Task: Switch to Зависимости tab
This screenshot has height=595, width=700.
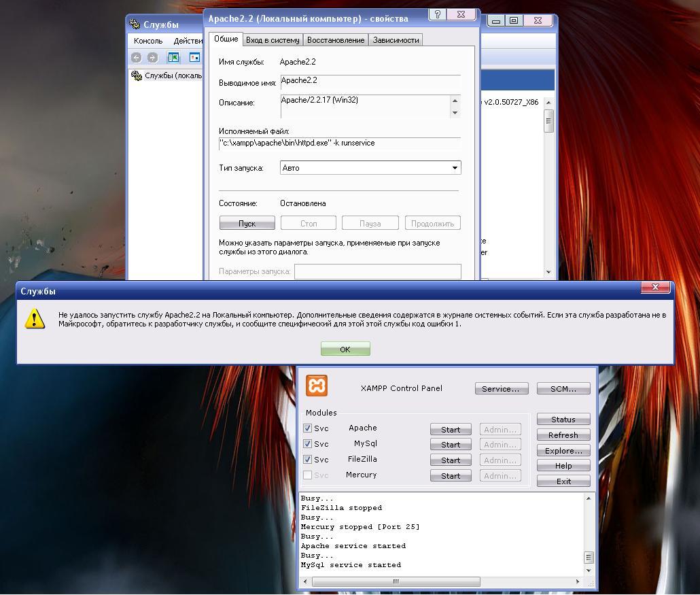Action: click(396, 40)
